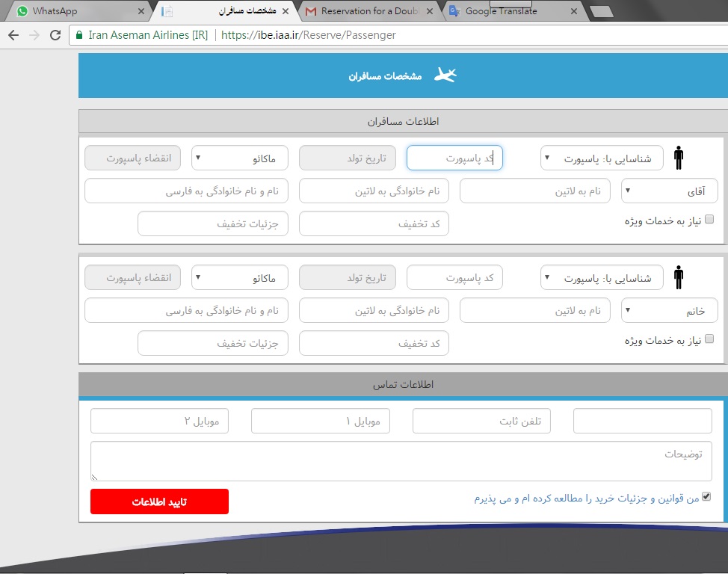Screen dimensions: 728x574
Task: Click first passenger's انقضاء پاسپورت field
Action: click(x=132, y=158)
